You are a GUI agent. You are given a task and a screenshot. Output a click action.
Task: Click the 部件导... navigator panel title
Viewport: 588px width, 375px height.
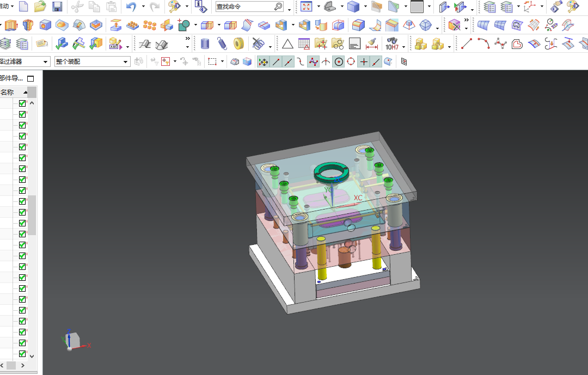pyautogui.click(x=11, y=78)
